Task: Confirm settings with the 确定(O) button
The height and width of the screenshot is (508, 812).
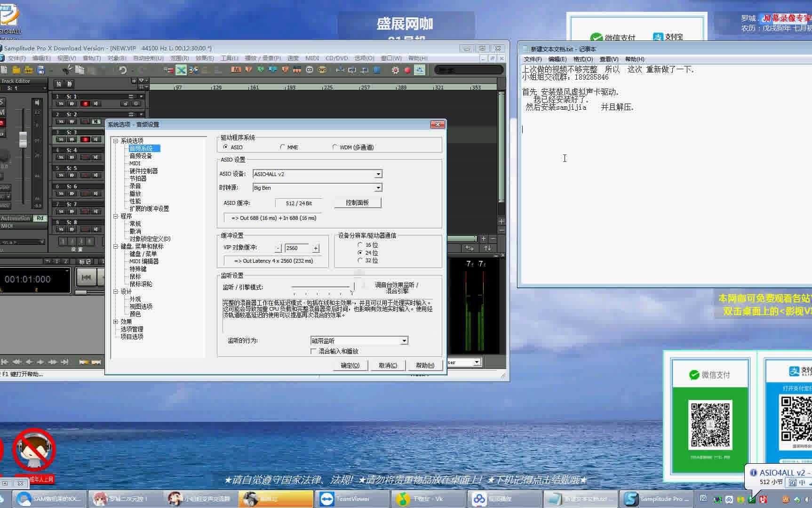Action: click(350, 365)
